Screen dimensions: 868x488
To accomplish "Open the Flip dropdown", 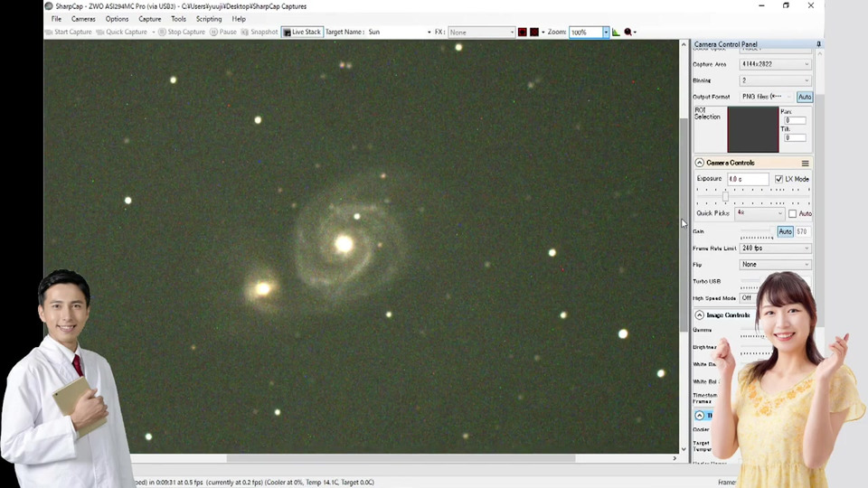I will [x=776, y=265].
